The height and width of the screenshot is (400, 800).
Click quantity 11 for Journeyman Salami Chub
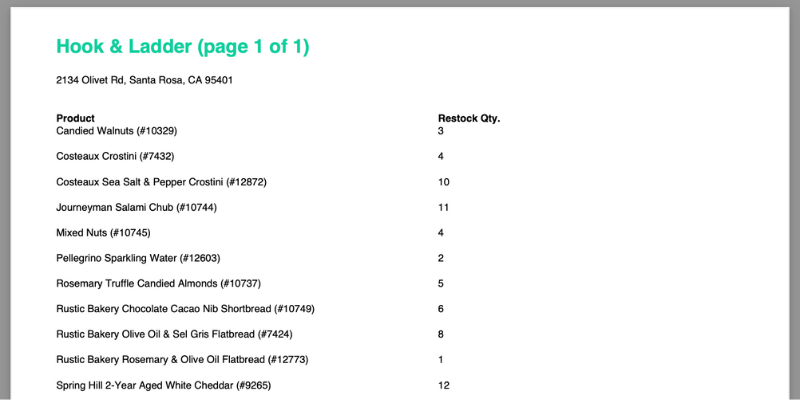[x=443, y=208]
